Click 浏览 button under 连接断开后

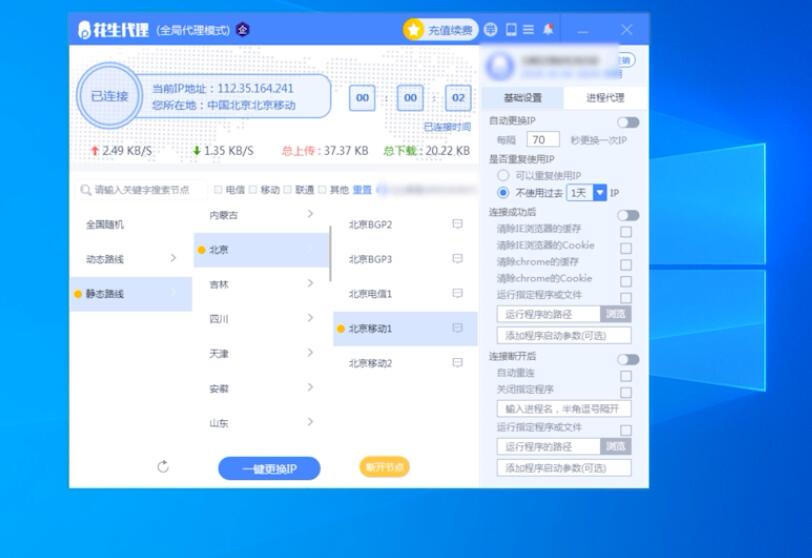[x=616, y=446]
